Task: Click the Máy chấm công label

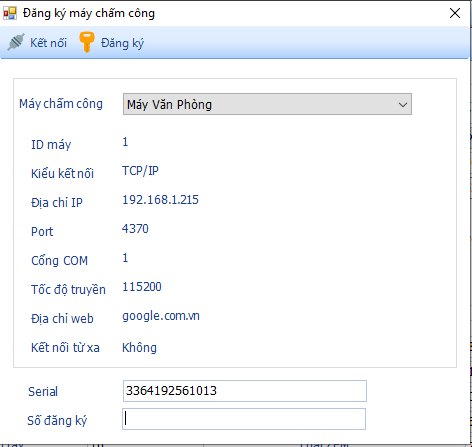Action: 61,104
